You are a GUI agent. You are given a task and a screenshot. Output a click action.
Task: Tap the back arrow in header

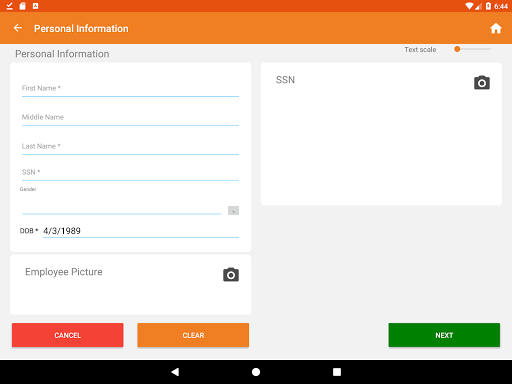coord(18,28)
